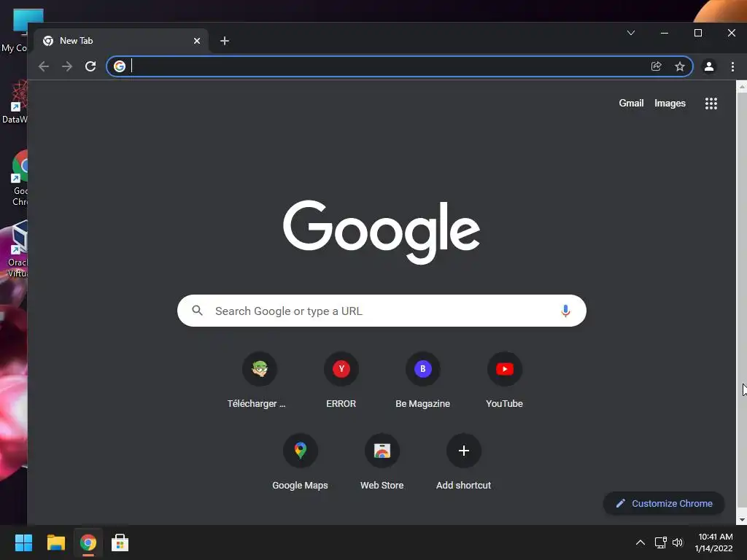Click the browser back arrow
The height and width of the screenshot is (560, 747).
44,66
